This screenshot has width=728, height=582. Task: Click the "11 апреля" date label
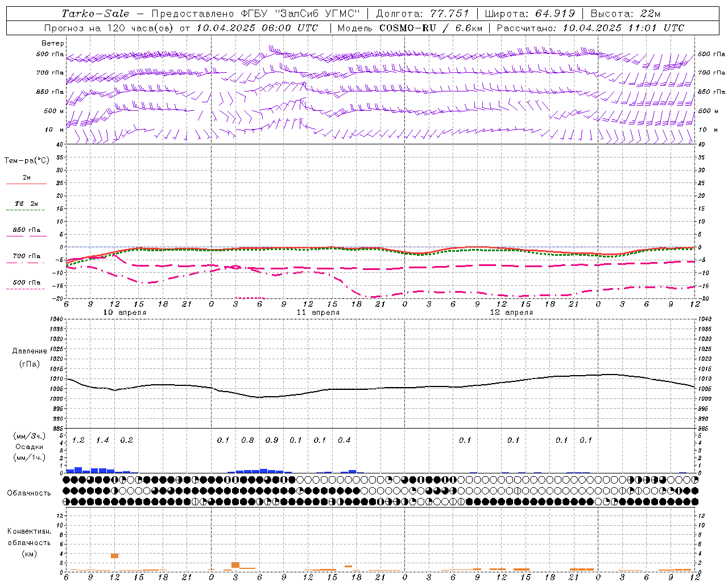click(x=318, y=313)
